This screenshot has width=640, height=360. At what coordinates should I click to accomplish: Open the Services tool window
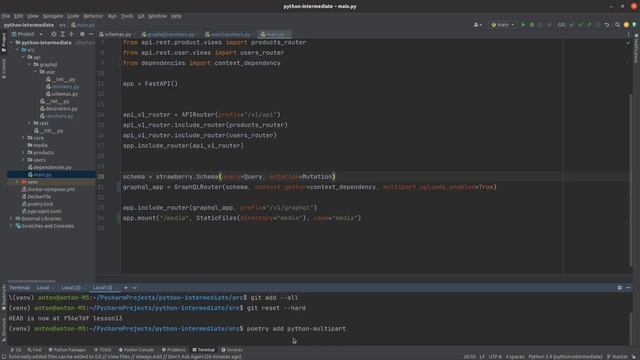click(232, 350)
